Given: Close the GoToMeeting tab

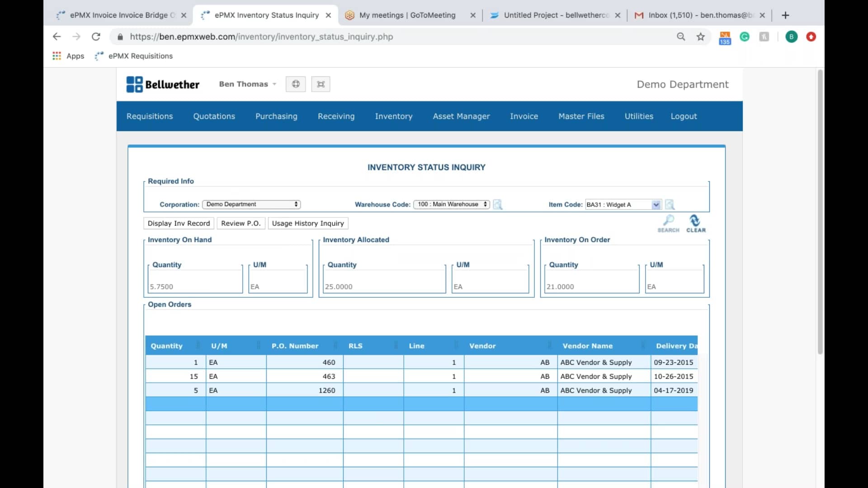Looking at the screenshot, I should pos(473,15).
